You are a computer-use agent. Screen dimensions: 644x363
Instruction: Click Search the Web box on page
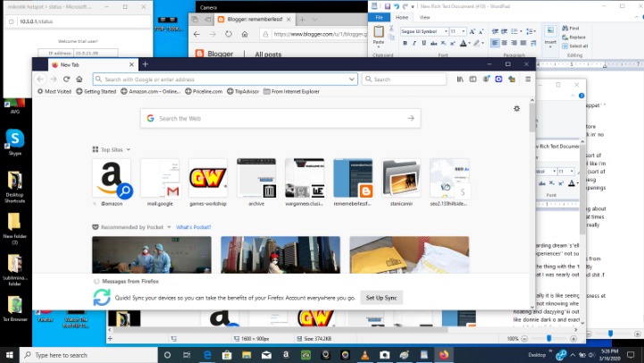tap(280, 118)
